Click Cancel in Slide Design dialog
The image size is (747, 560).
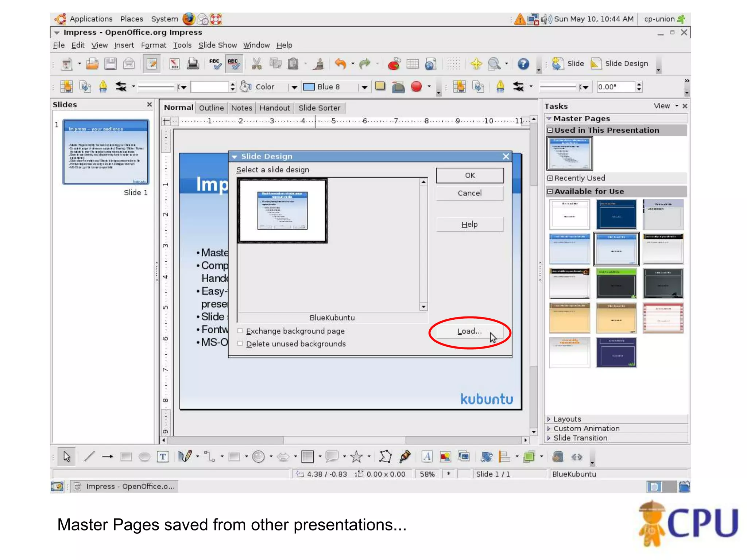point(470,193)
